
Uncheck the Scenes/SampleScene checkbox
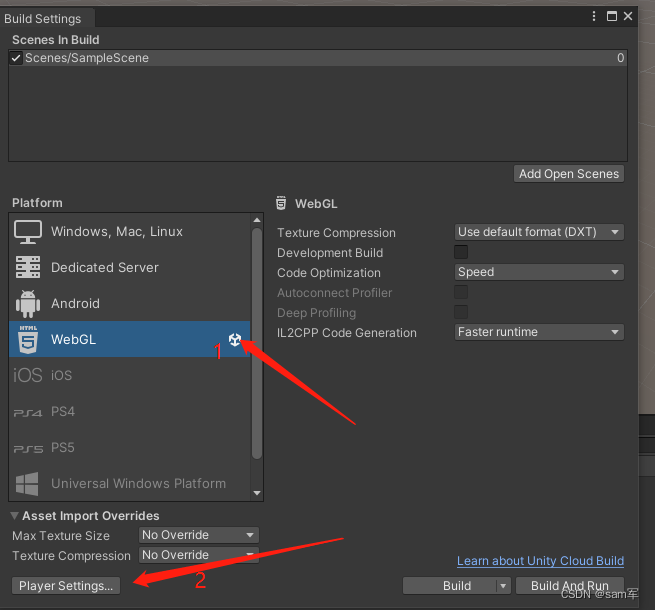[x=16, y=58]
